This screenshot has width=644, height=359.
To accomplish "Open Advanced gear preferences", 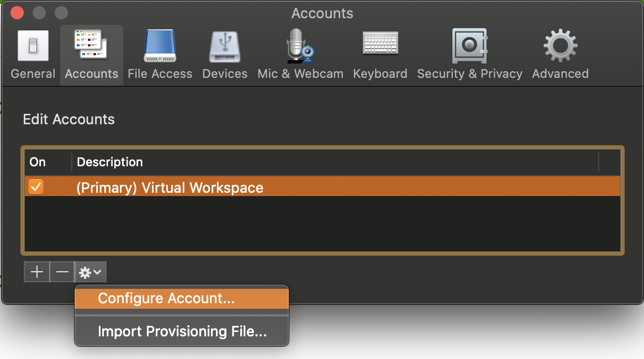I will click(560, 55).
